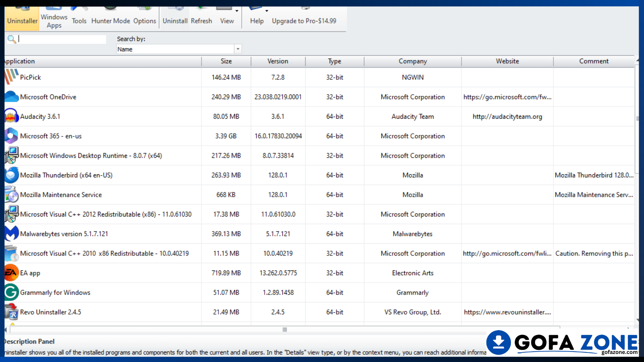The height and width of the screenshot is (362, 644).
Task: Select the Microsoft 365 icon
Action: coord(11,136)
